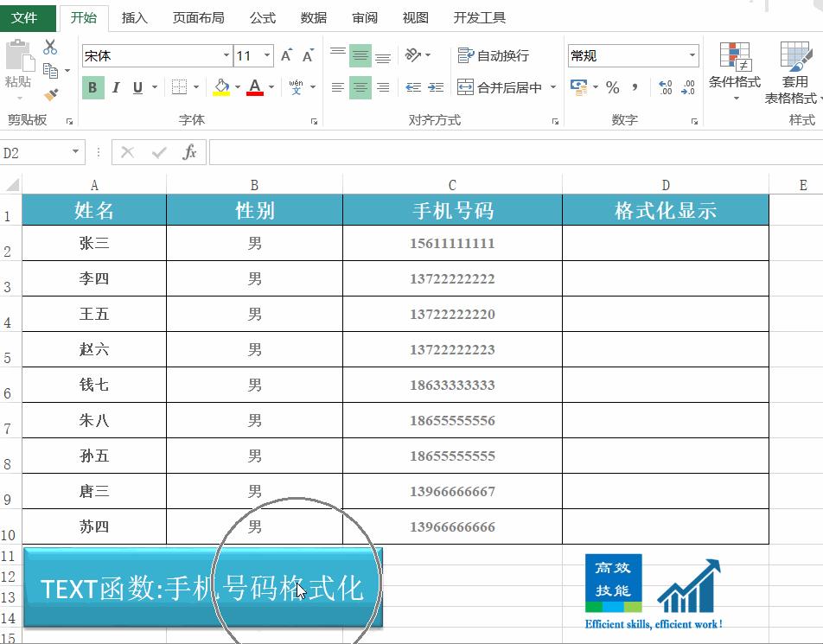Click the Copy icon in the clipboard group
823x644 pixels.
pos(52,71)
